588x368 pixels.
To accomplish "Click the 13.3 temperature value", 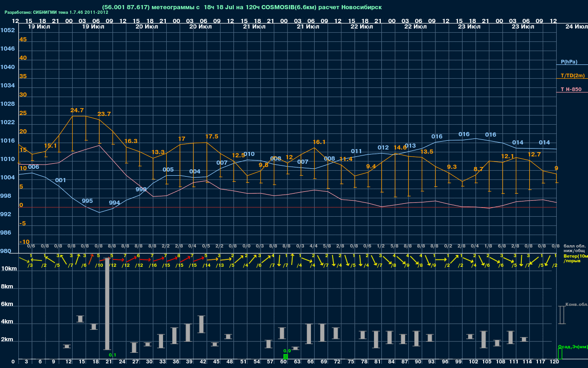I will coord(158,152).
